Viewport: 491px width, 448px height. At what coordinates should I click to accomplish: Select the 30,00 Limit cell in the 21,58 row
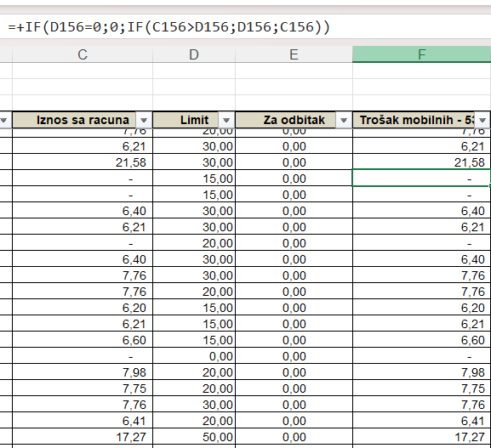(194, 162)
